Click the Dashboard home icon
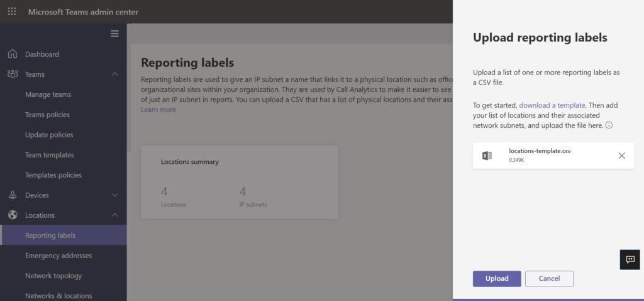Screen dimensions: 644x301 point(13,54)
